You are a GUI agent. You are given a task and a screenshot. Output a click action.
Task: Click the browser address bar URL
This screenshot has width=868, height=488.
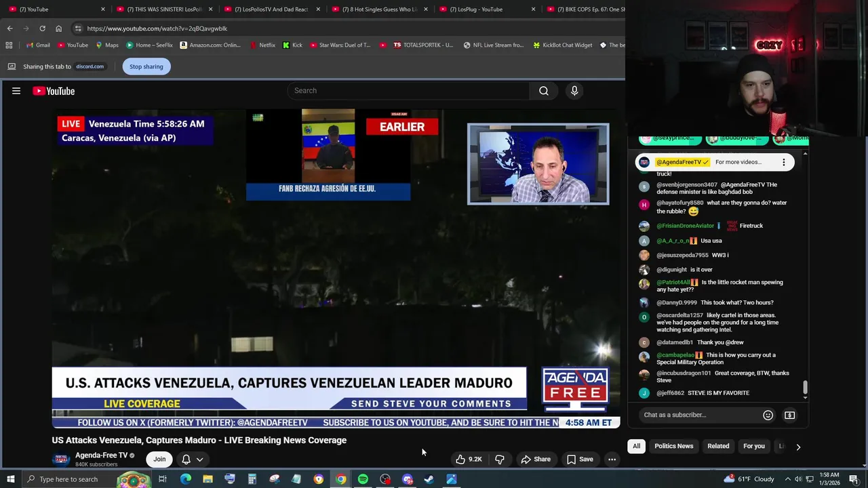[157, 28]
